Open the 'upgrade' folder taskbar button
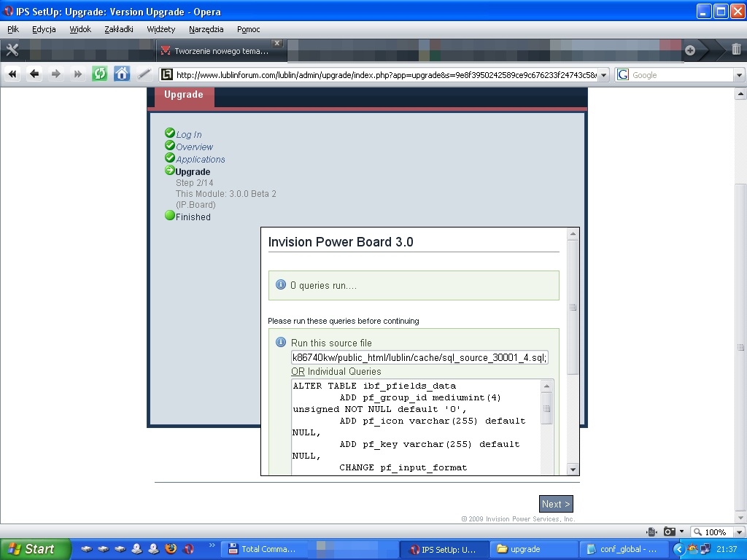The height and width of the screenshot is (560, 747). click(x=533, y=549)
